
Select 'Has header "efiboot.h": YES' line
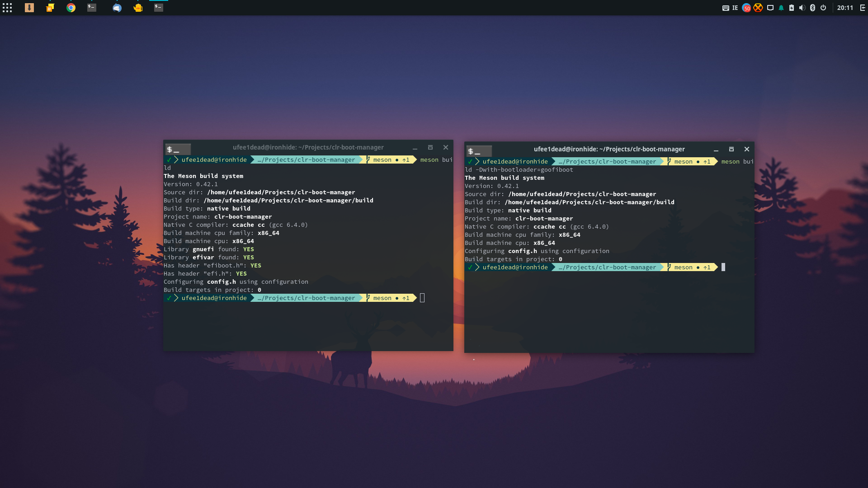pos(212,266)
